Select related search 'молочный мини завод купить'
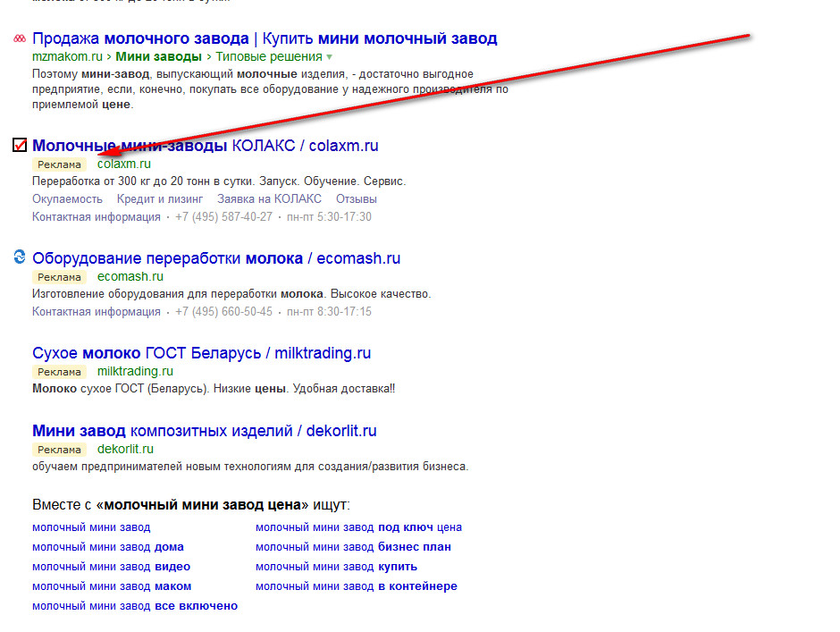Image resolution: width=840 pixels, height=632 pixels. point(336,567)
